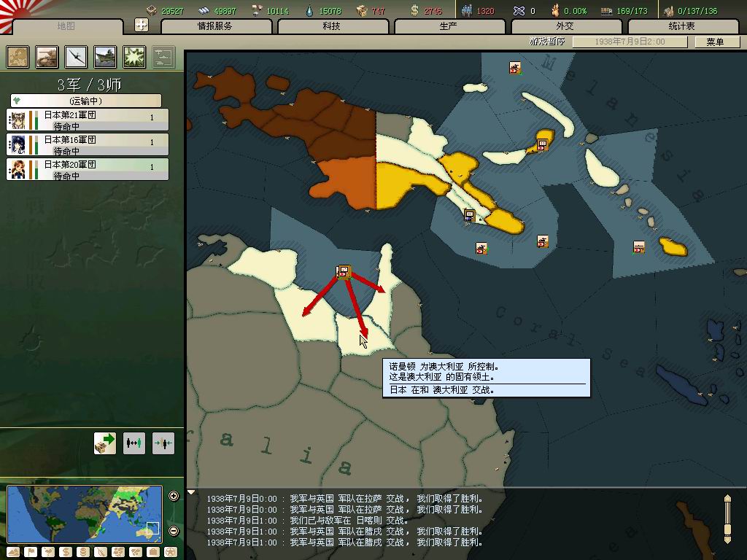Open the 菜单 menu
747x560 pixels.
click(715, 42)
